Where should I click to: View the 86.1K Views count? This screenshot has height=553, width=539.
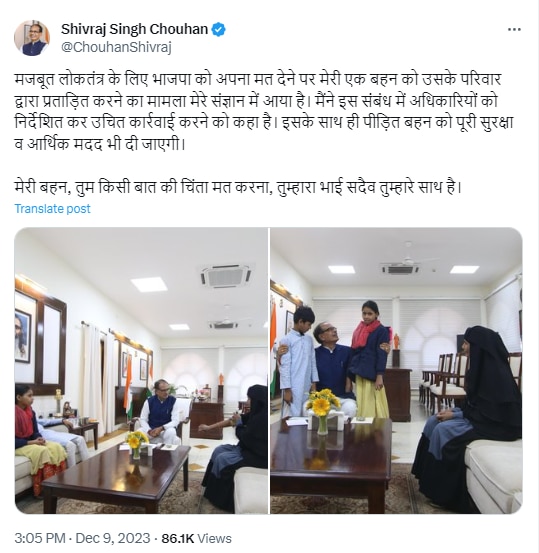pyautogui.click(x=196, y=539)
